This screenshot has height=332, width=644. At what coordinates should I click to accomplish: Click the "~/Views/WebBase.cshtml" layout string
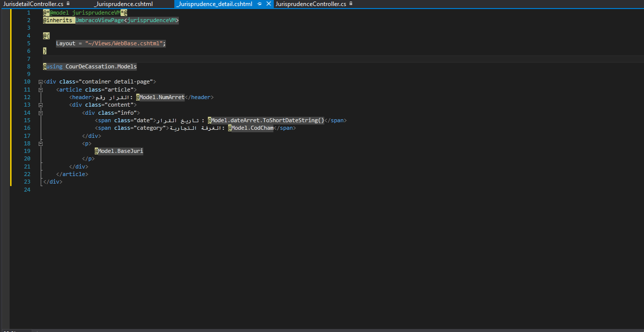[124, 43]
